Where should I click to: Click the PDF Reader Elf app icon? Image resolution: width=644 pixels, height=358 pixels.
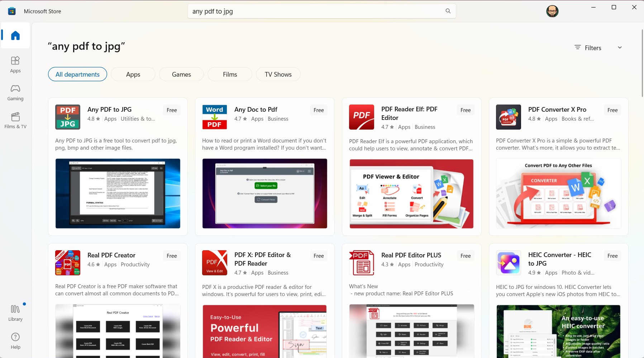pos(362,117)
